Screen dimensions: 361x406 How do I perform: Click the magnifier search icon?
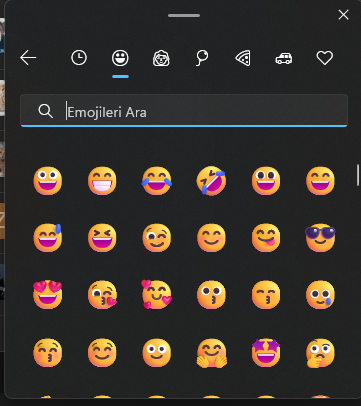[45, 111]
